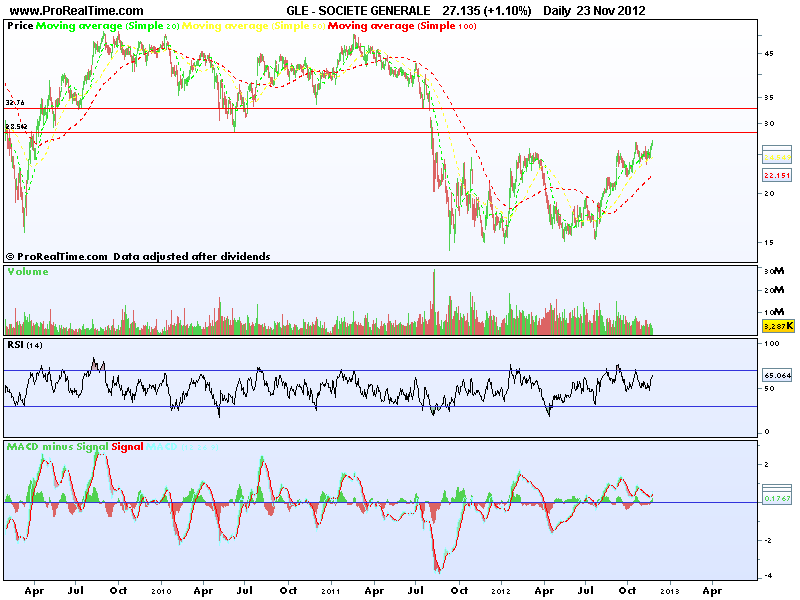The width and height of the screenshot is (800, 600).
Task: Select the green Simple 20 moving average legend
Action: [x=108, y=26]
